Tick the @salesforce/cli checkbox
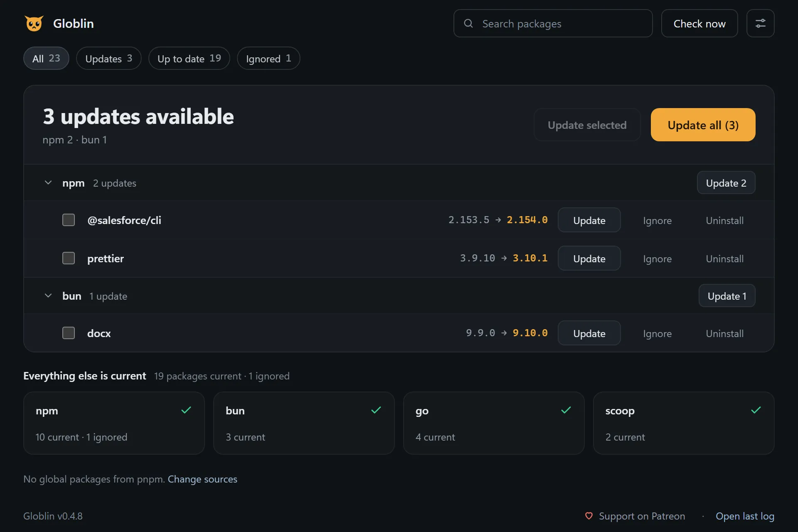 click(x=69, y=220)
